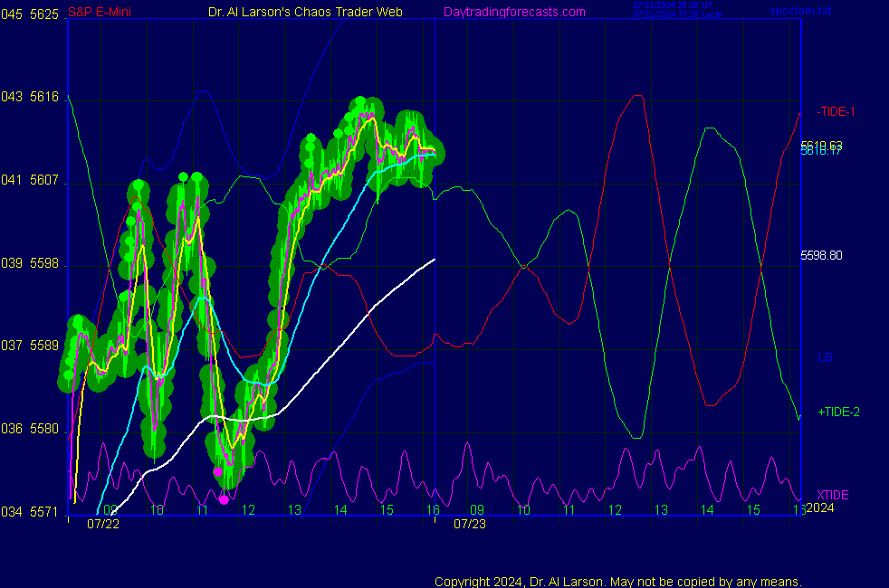This screenshot has width=889, height=588.
Task: Click the 11 hour label in the 07/23 session
Action: pyautogui.click(x=569, y=510)
